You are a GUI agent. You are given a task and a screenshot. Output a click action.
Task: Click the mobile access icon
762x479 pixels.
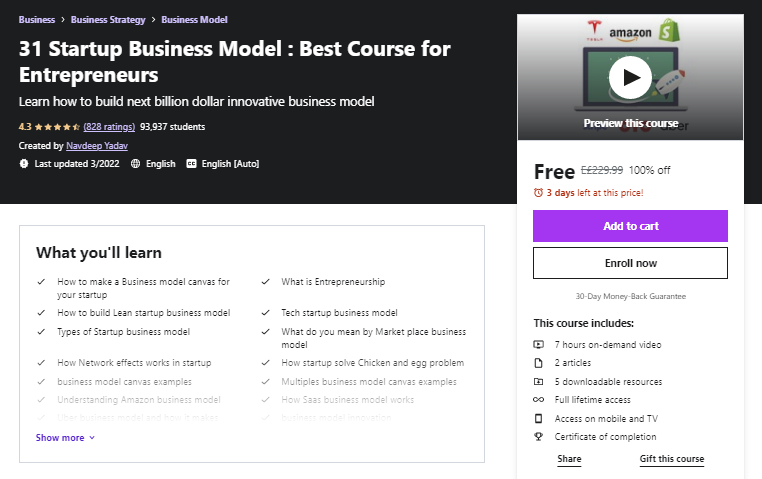click(539, 418)
